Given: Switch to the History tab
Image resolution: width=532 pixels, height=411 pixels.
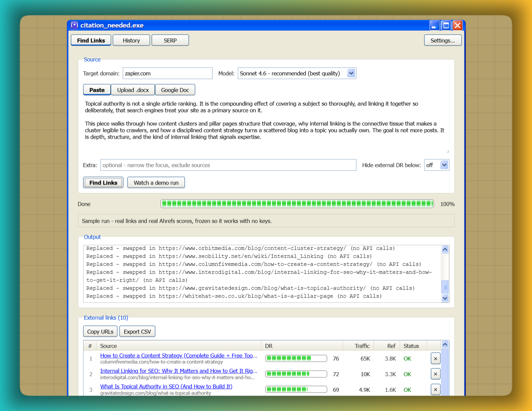Looking at the screenshot, I should click(131, 40).
